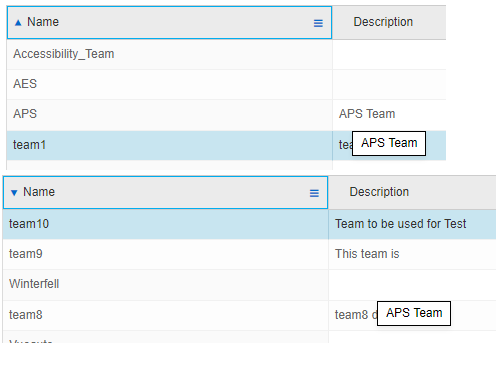The image size is (500, 377).
Task: Open the lower Name column menu icon
Action: click(314, 193)
